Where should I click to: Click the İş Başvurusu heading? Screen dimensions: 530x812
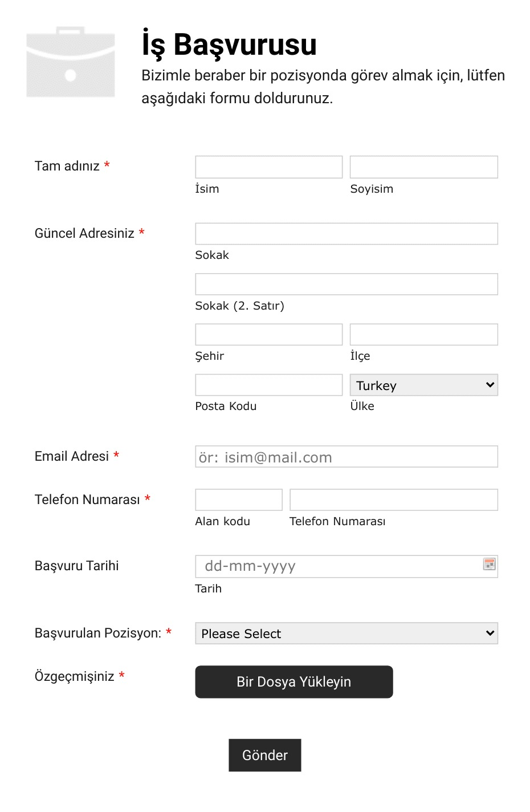pyautogui.click(x=229, y=44)
